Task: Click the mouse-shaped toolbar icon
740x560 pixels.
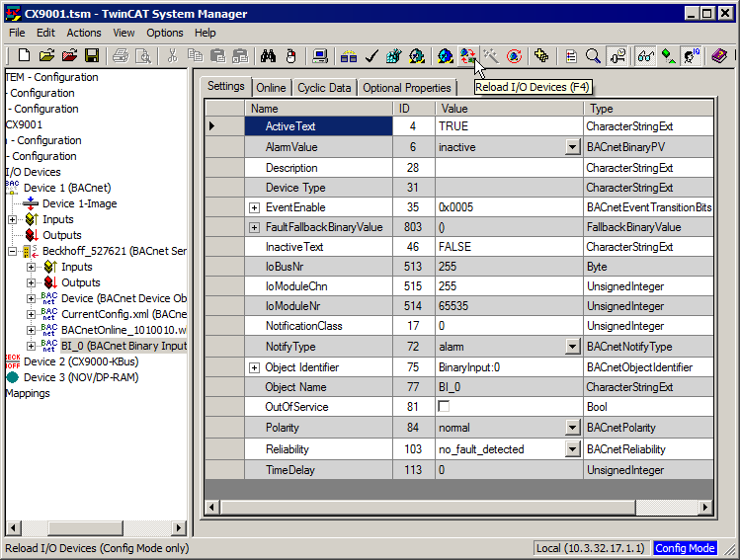Action: click(291, 56)
